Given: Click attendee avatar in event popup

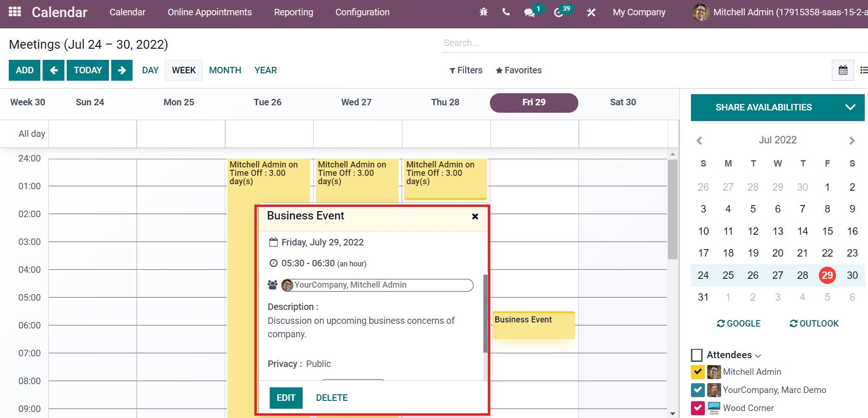Looking at the screenshot, I should (x=287, y=285).
